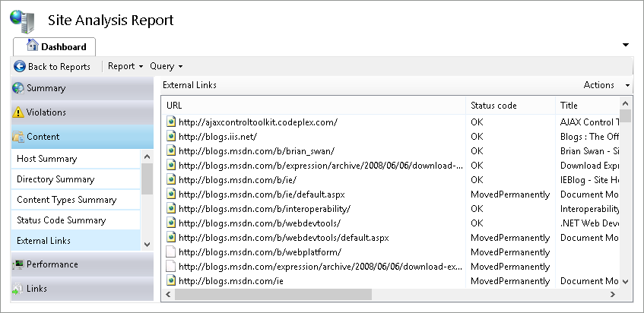Screen dimensions: 644x313
Task: Click the Performance section icon
Action: [x=18, y=265]
